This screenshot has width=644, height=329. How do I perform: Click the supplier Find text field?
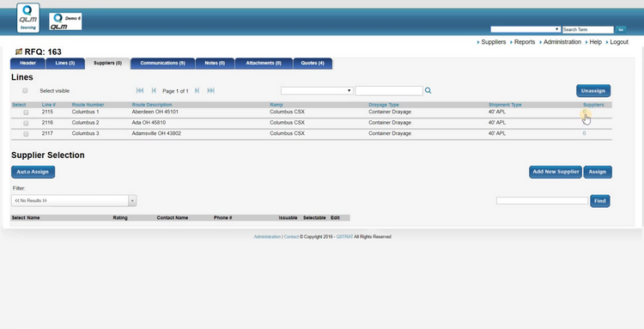point(542,200)
